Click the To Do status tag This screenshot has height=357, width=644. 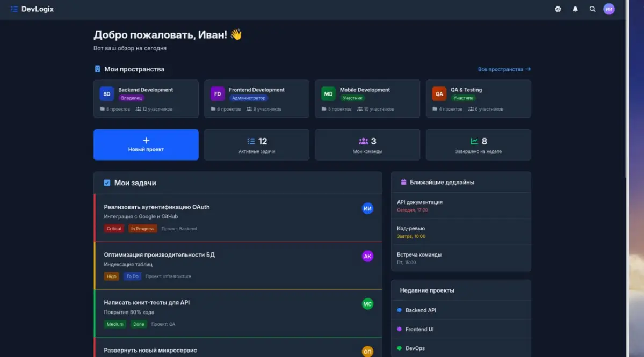coord(132,276)
